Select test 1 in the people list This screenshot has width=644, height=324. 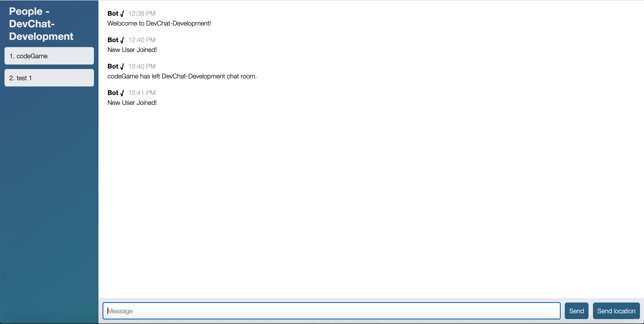(x=49, y=78)
